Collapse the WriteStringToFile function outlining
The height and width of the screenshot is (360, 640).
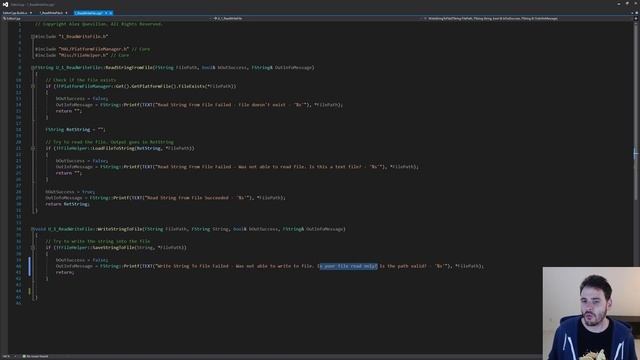pos(33,229)
